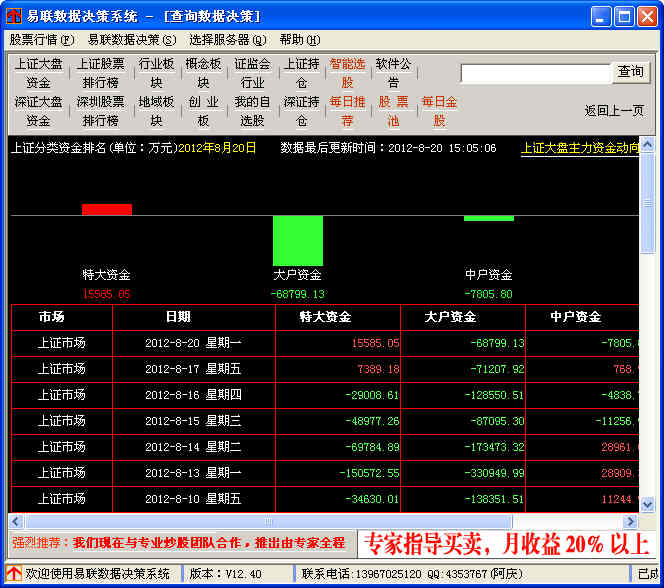Click the 查询 search button
This screenshot has height=588, width=664.
(x=631, y=72)
